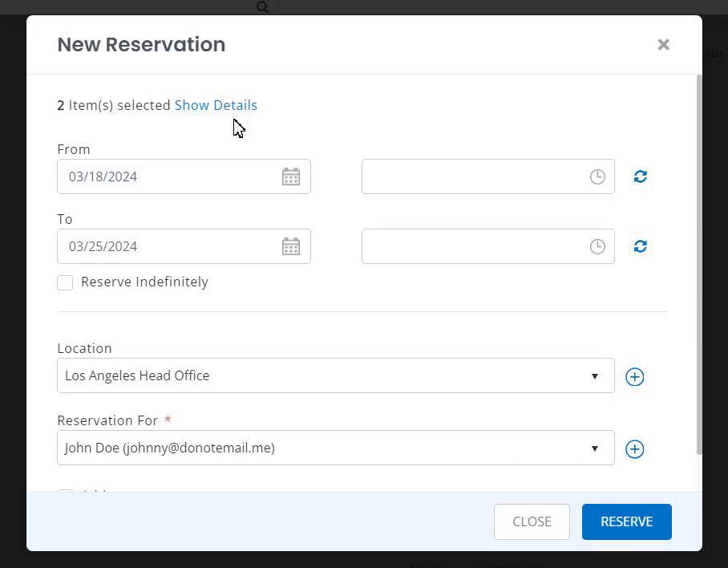Click the New Reservation title

coord(141,45)
